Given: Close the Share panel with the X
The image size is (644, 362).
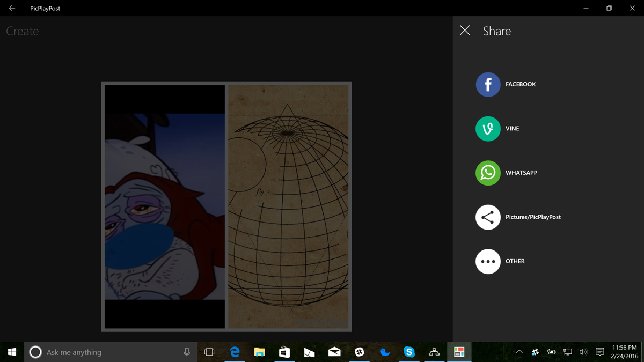Looking at the screenshot, I should 465,31.
